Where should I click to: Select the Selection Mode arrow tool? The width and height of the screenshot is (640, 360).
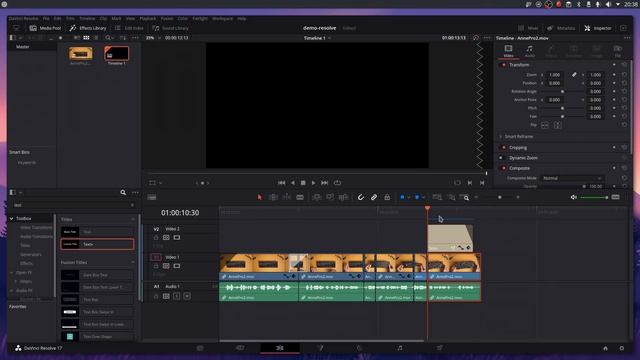click(260, 197)
